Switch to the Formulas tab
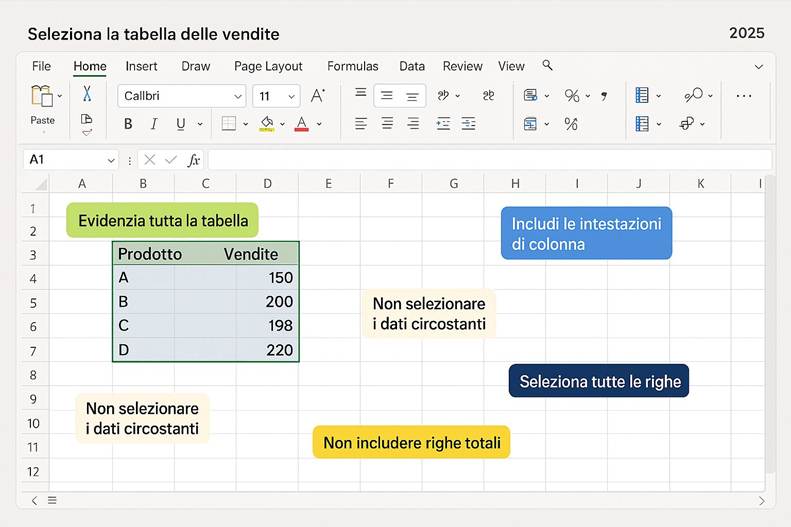The image size is (791, 527). tap(353, 66)
